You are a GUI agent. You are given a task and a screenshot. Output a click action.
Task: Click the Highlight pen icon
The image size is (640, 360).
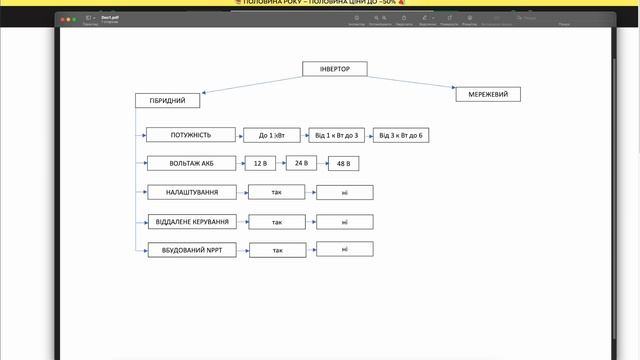click(424, 18)
